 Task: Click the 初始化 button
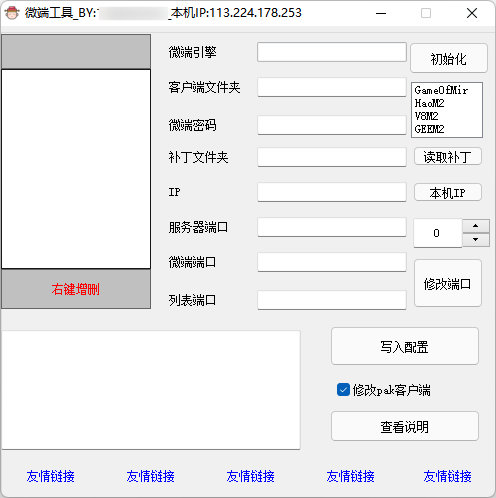[x=449, y=58]
